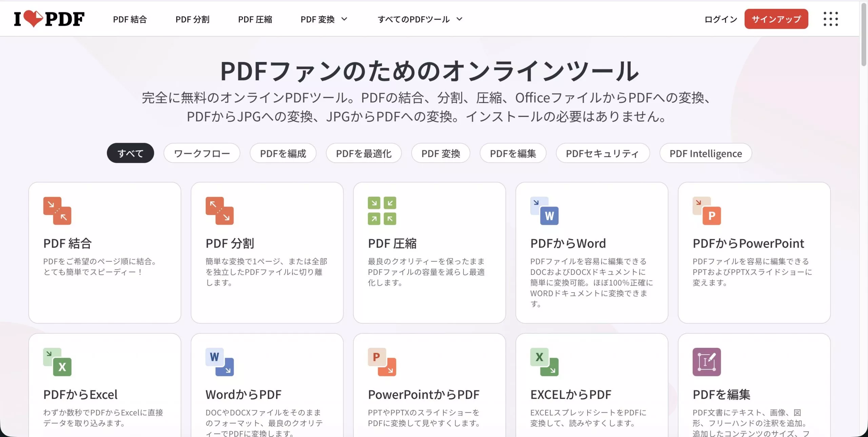Select the PDF 変換 filter tab
Screen dimensions: 868x437
[x=441, y=153]
